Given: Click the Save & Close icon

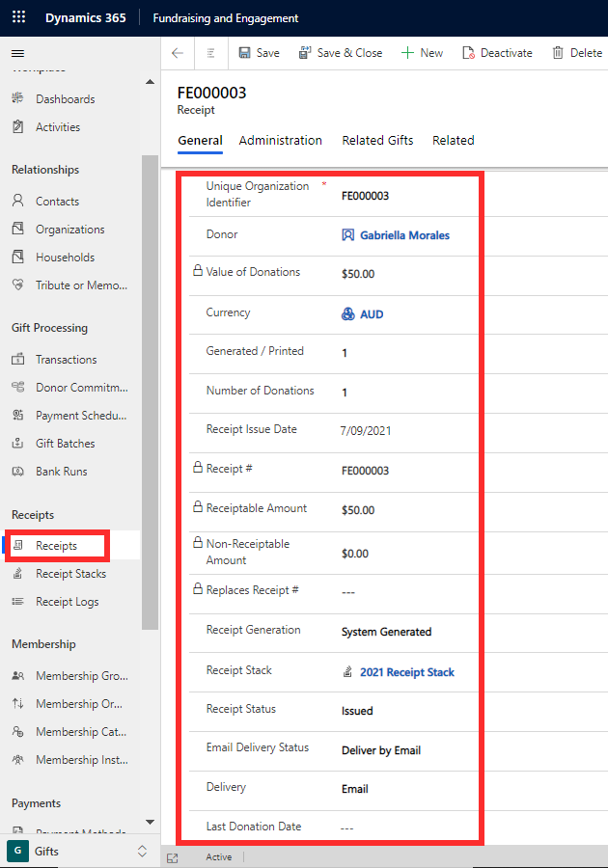Looking at the screenshot, I should click(x=305, y=53).
